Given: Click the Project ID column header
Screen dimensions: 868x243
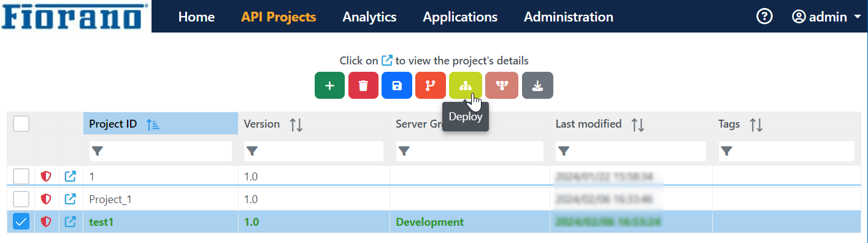Looking at the screenshot, I should [x=161, y=124].
